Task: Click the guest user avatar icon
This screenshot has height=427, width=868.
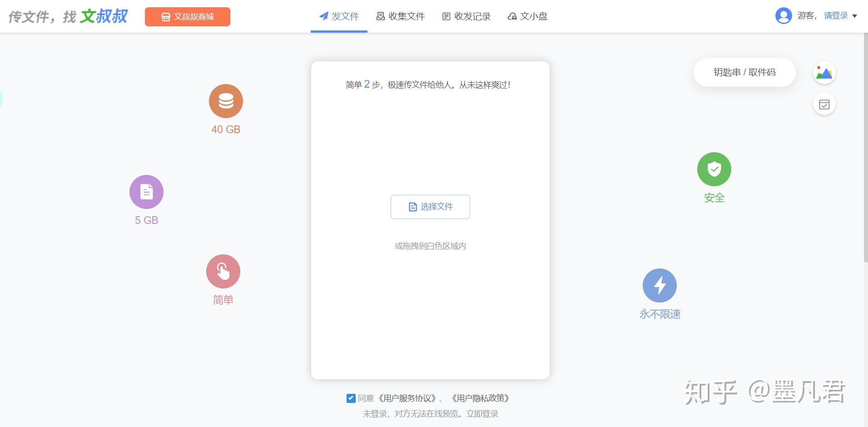Action: pos(784,16)
